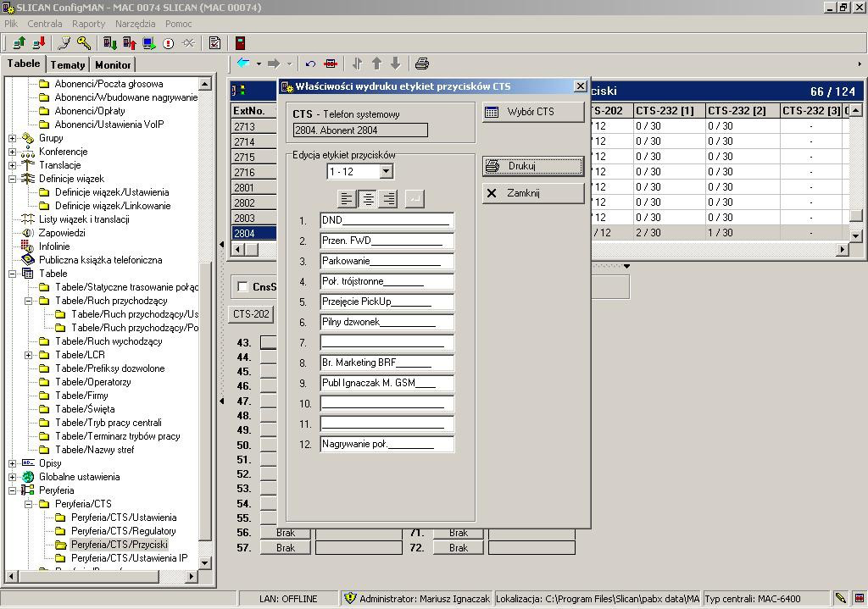Select center text alignment for labels

[368, 198]
